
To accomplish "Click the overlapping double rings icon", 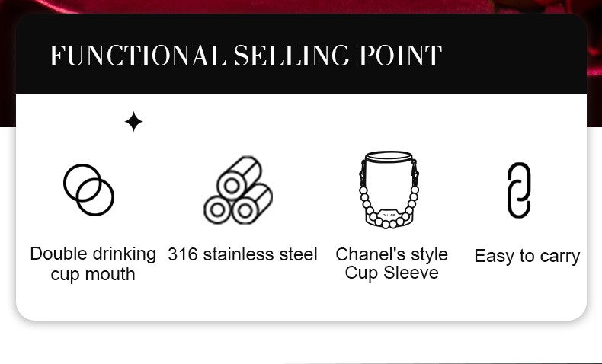I will (x=88, y=190).
